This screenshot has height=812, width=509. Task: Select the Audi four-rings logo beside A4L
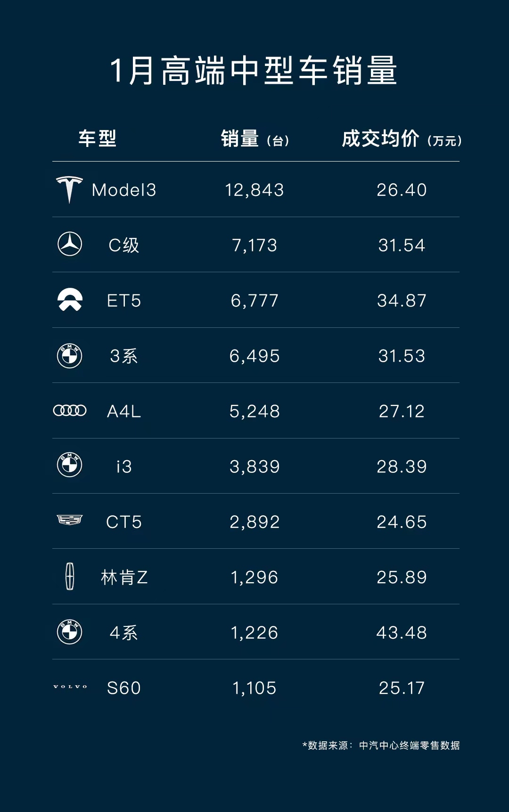click(70, 411)
